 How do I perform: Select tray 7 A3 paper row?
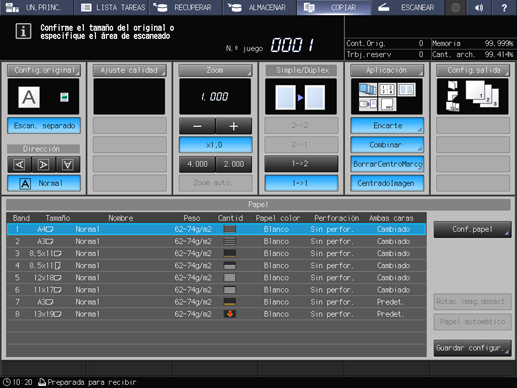[216, 302]
